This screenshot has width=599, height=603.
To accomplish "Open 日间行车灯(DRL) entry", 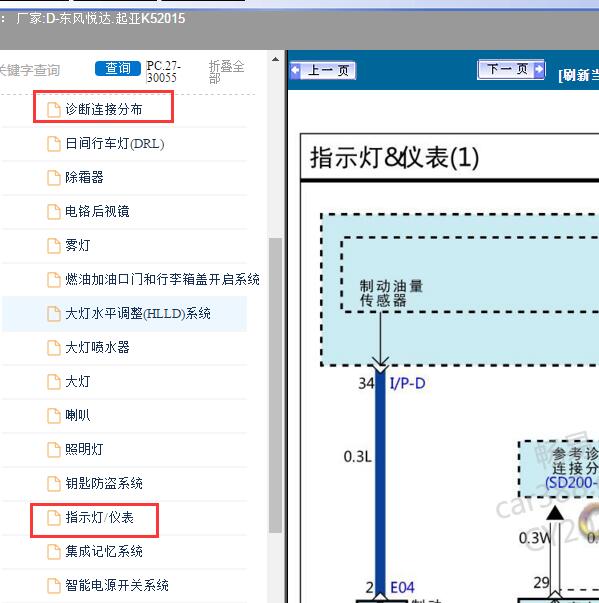I will coord(115,144).
